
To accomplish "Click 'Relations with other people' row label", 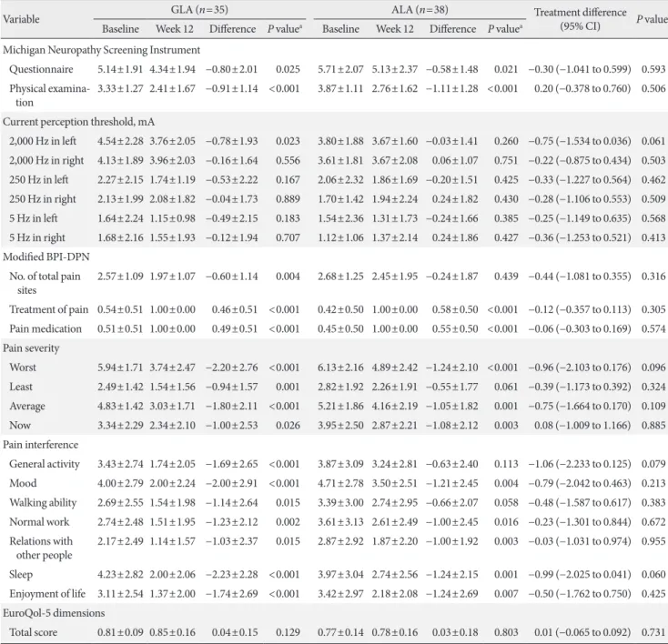I will click(41, 548).
